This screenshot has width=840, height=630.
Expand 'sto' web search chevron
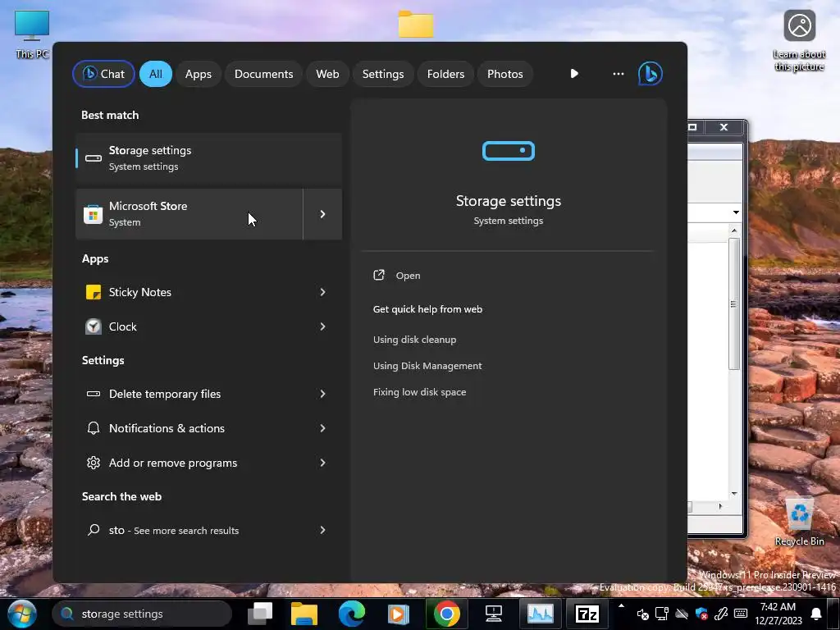click(x=322, y=530)
